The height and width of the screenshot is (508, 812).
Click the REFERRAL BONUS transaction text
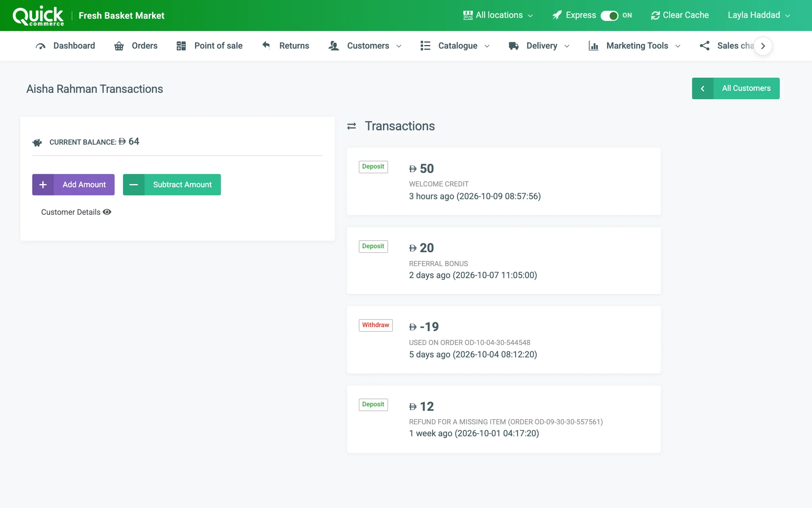438,264
